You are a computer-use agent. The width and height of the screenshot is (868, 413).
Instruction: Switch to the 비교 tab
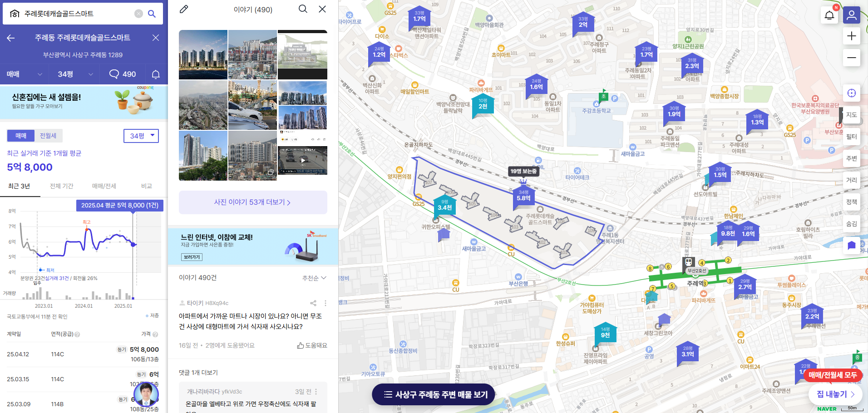tap(146, 186)
